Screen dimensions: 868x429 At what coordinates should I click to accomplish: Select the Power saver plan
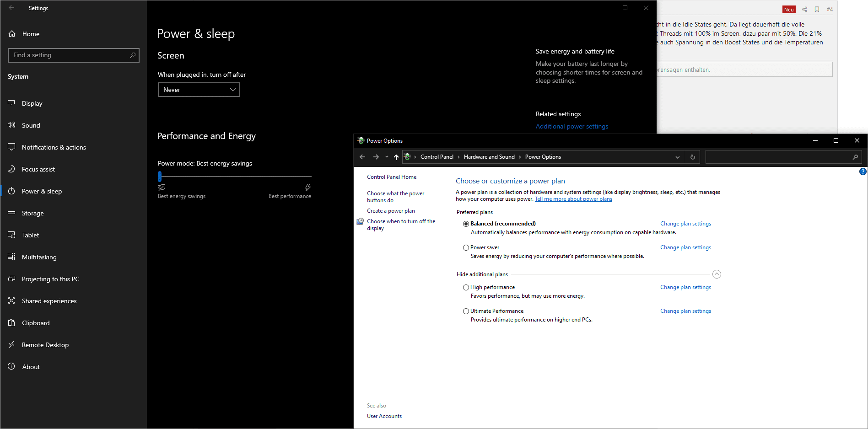[x=466, y=247]
